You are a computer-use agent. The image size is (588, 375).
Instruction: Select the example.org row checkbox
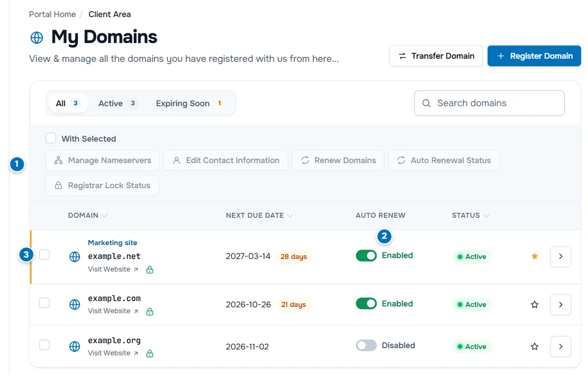pyautogui.click(x=45, y=345)
